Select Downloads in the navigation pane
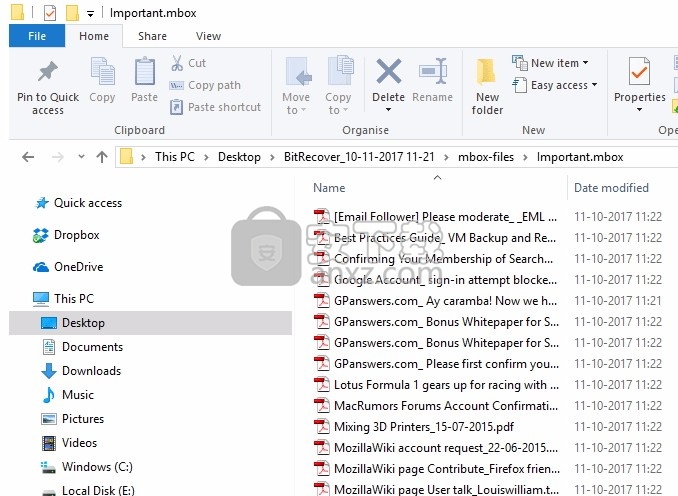 (x=91, y=371)
